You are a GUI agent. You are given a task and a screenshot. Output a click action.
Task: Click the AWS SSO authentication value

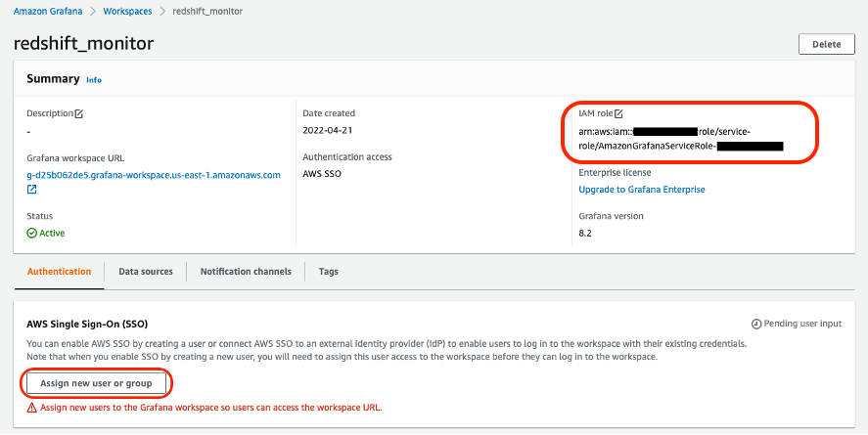click(x=322, y=174)
